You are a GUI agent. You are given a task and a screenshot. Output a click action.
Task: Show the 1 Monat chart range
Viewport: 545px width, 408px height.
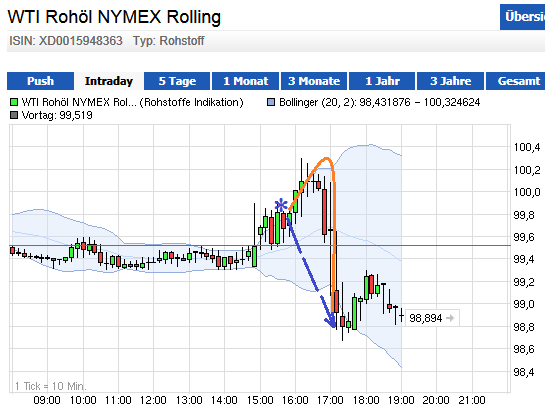(x=245, y=81)
